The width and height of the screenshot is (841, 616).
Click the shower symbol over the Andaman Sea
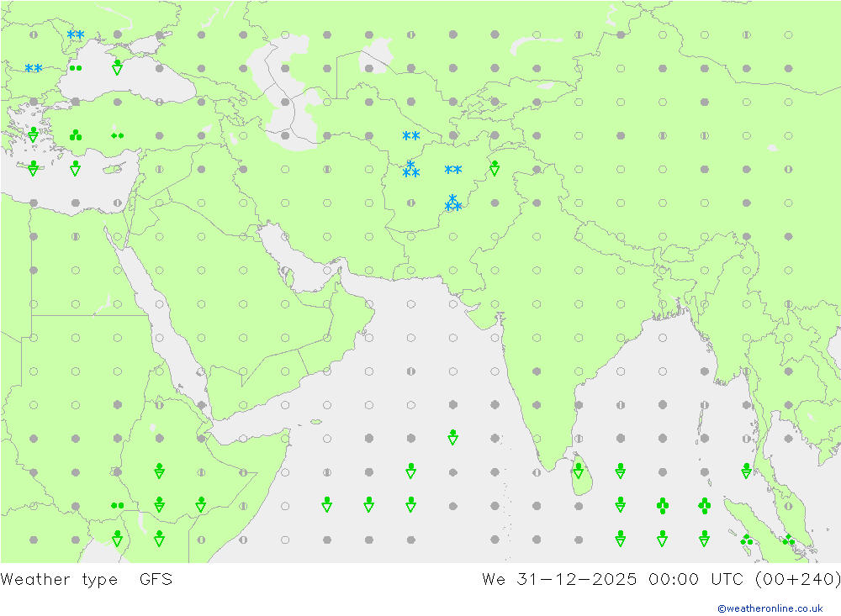[746, 471]
